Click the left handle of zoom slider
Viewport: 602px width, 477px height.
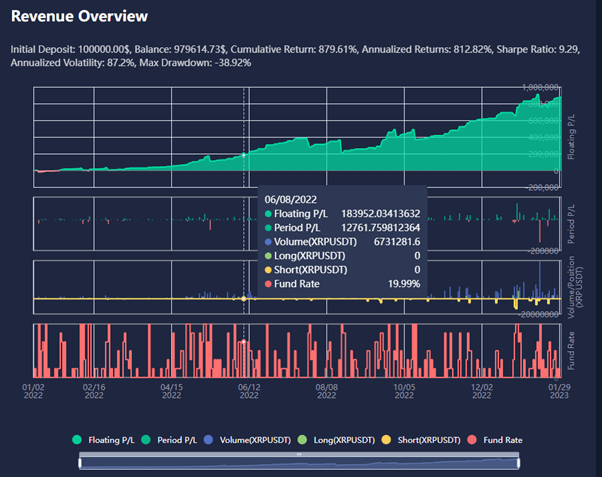pyautogui.click(x=79, y=461)
